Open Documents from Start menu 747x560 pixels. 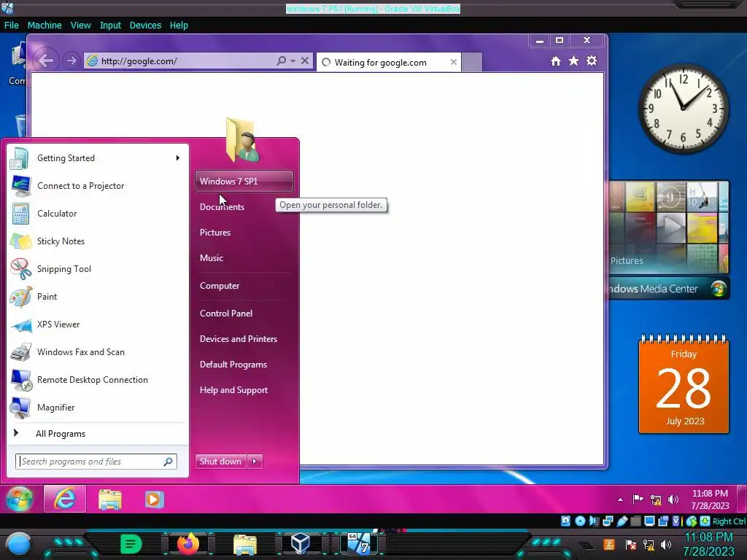click(x=222, y=206)
